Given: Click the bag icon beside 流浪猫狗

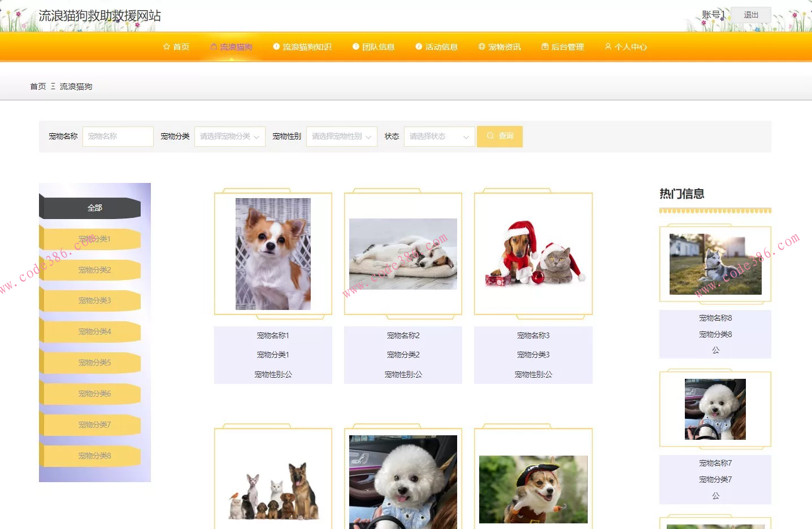Looking at the screenshot, I should point(214,47).
